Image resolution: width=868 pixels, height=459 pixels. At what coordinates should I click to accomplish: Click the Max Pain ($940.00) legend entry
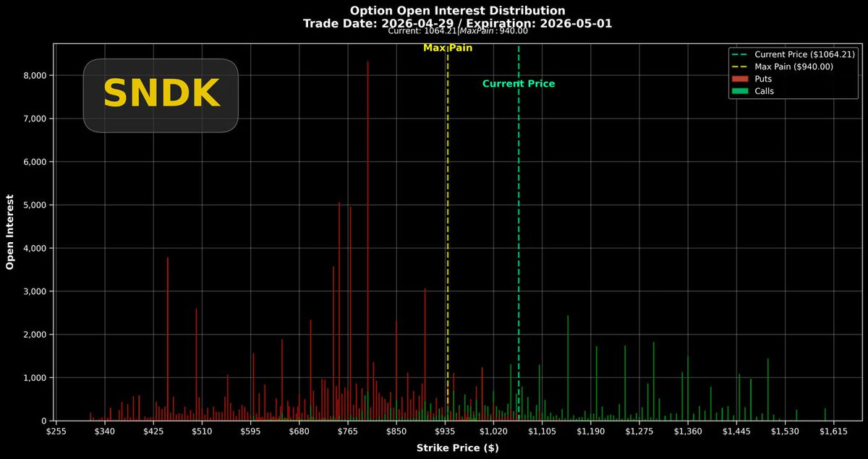pyautogui.click(x=784, y=67)
